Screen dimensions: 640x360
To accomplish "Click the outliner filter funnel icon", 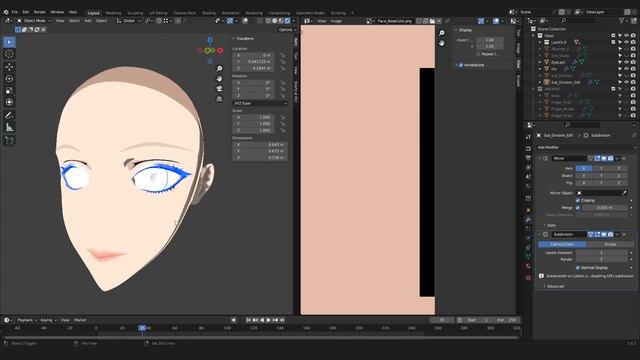I will (x=622, y=20).
